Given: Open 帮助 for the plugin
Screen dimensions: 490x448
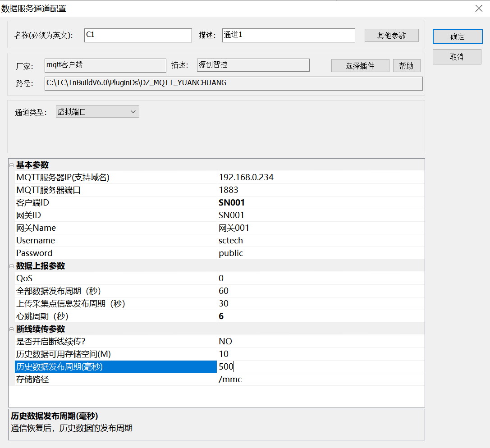Looking at the screenshot, I should point(406,66).
